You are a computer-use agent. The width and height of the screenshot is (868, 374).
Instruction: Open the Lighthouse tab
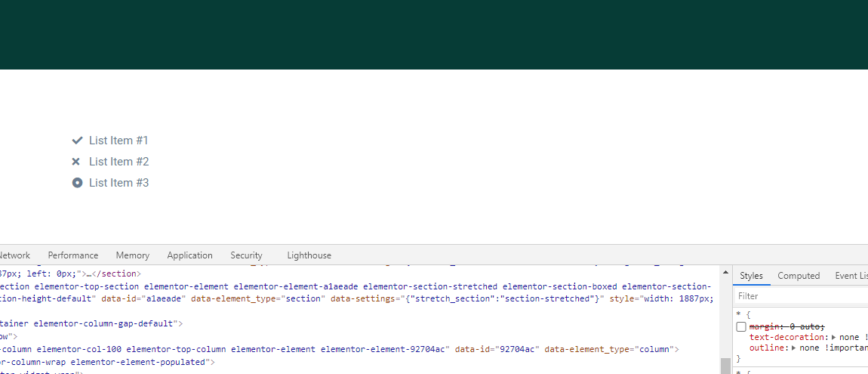pos(309,255)
